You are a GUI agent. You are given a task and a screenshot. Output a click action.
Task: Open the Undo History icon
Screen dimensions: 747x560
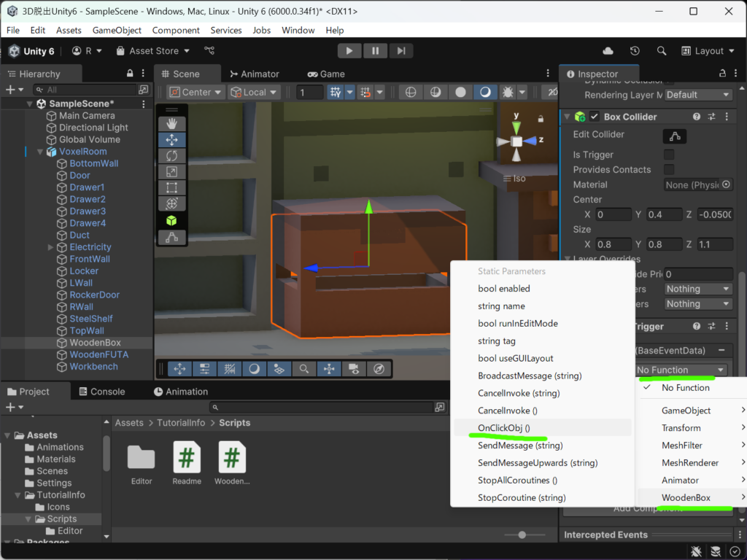[635, 51]
